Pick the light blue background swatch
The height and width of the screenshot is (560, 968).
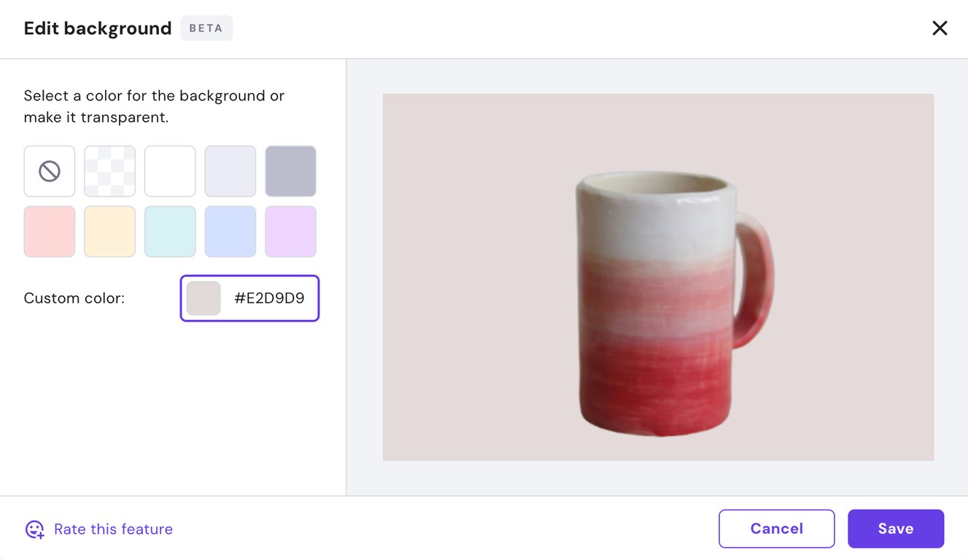tap(231, 232)
